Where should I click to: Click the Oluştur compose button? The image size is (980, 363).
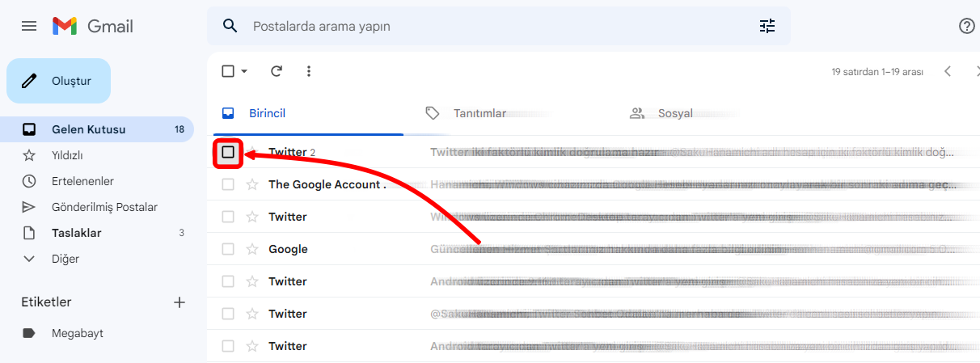(59, 81)
